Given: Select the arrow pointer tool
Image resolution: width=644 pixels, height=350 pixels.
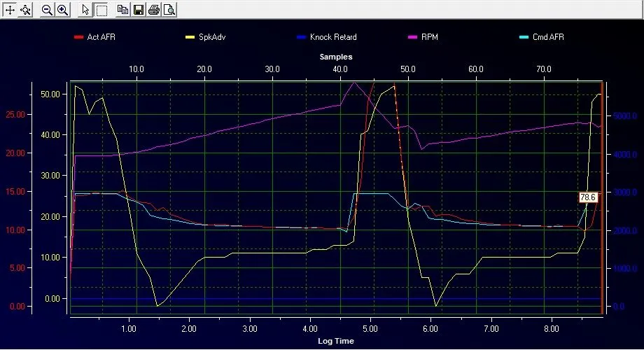Looking at the screenshot, I should click(x=85, y=10).
